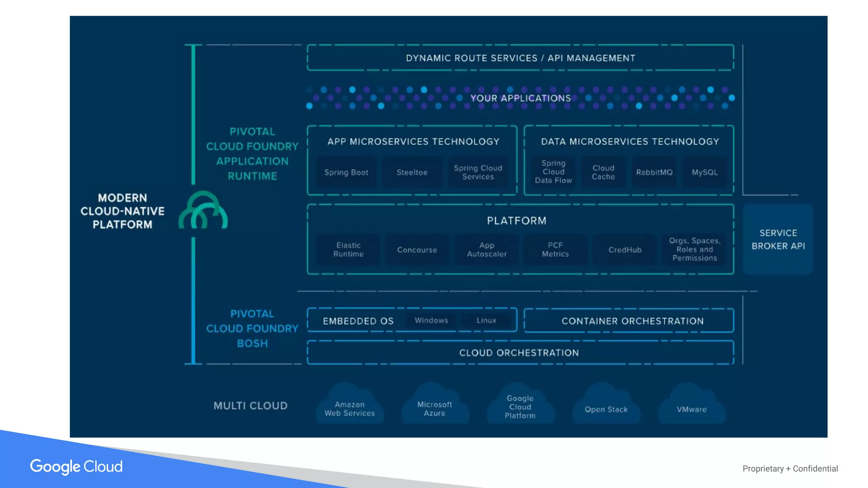The width and height of the screenshot is (868, 488).
Task: Click the Service Broker API box
Action: coord(778,239)
